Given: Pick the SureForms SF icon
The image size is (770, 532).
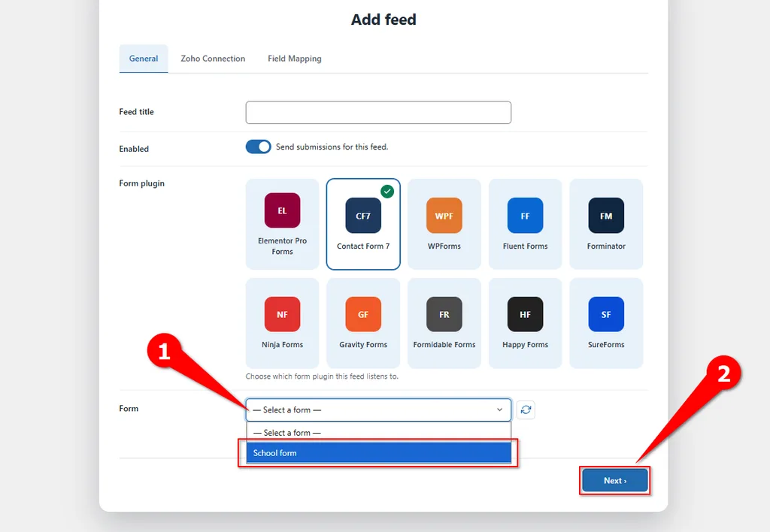Looking at the screenshot, I should pyautogui.click(x=606, y=314).
